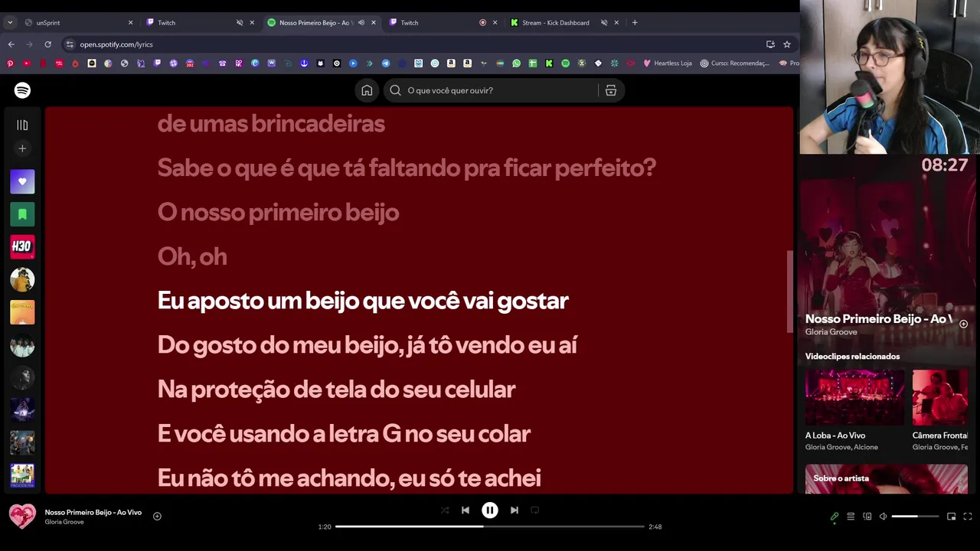Add current song to Liked Songs in player bar
This screenshot has width=980, height=551.
tap(157, 517)
